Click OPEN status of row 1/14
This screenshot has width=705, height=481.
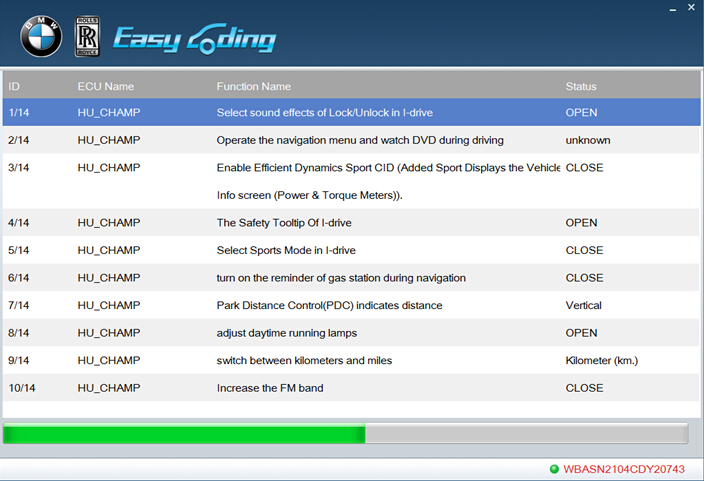[581, 112]
